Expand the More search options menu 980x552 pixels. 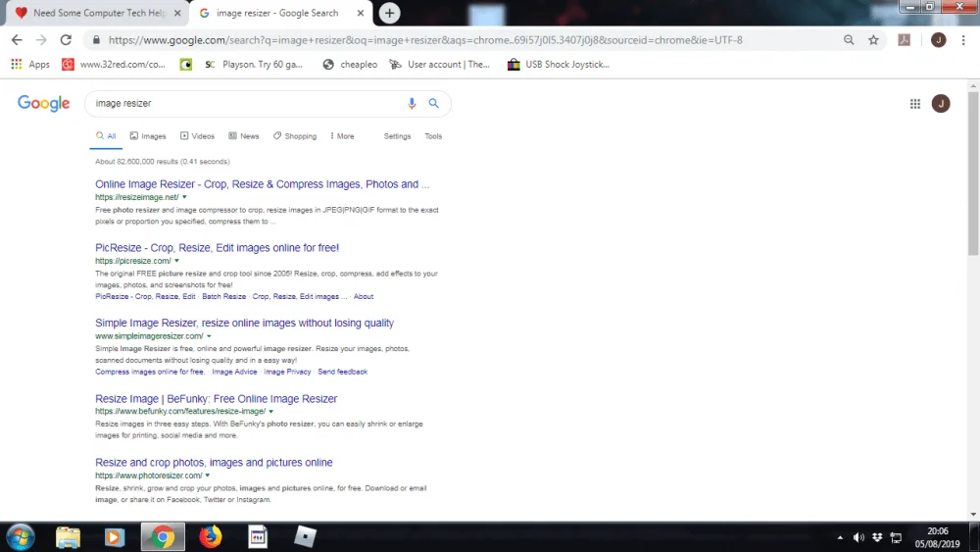click(342, 136)
